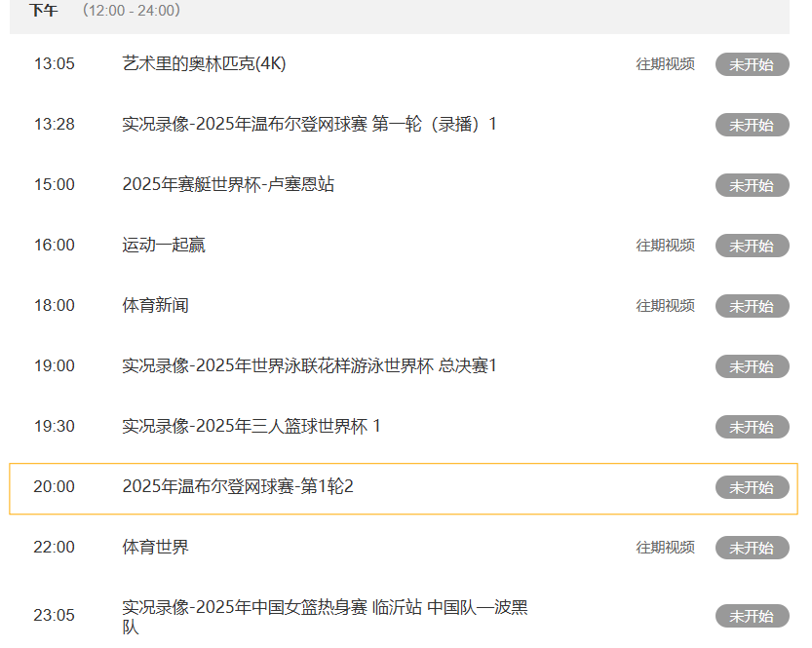The image size is (812, 648).
Task: Click 未开始 button for 20:00 温布尔登网球赛
Action: [x=752, y=487]
